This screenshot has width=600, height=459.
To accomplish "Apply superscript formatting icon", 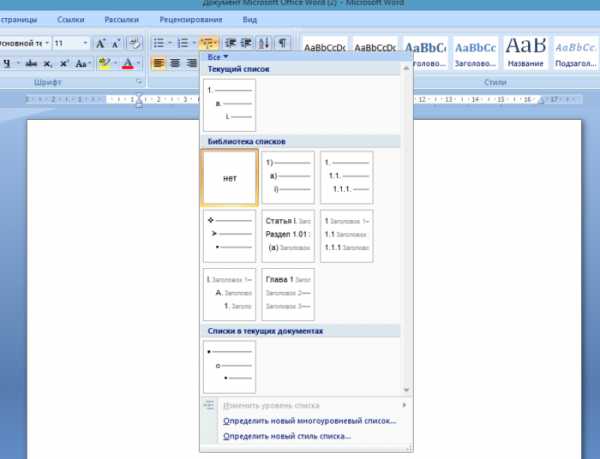I will coord(64,63).
